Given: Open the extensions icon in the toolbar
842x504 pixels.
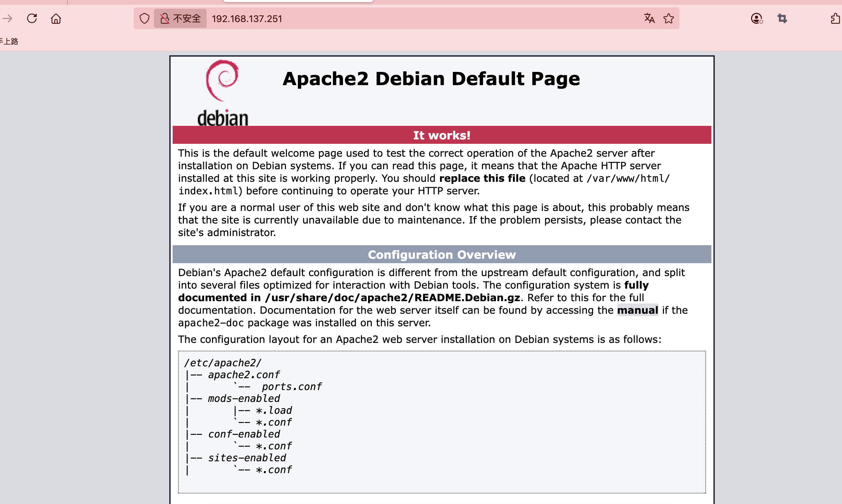Looking at the screenshot, I should point(836,18).
